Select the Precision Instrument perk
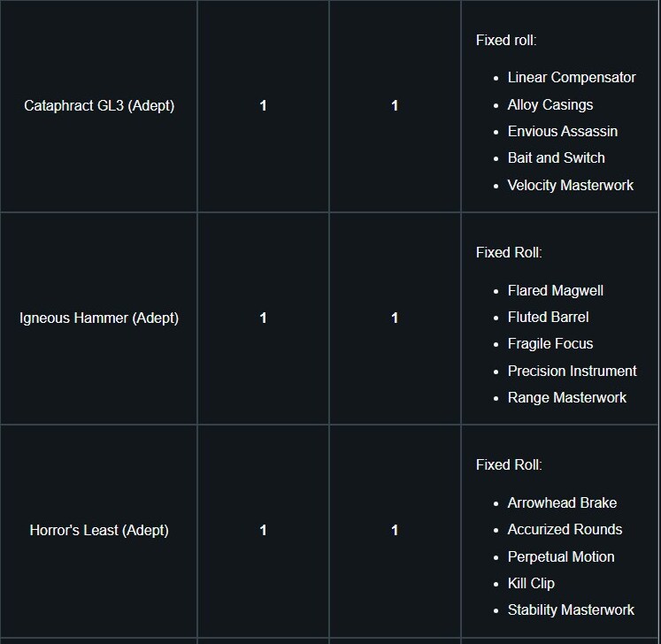The width and height of the screenshot is (661, 644). click(x=573, y=371)
